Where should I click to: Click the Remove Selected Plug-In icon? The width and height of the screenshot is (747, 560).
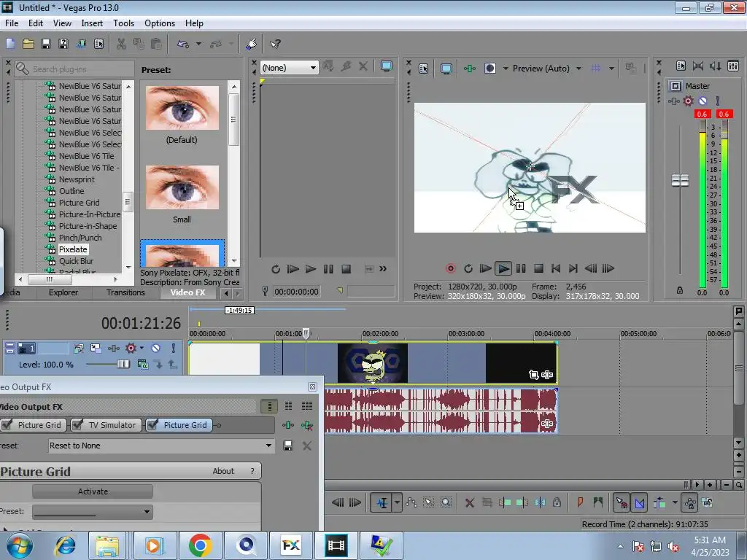307,425
